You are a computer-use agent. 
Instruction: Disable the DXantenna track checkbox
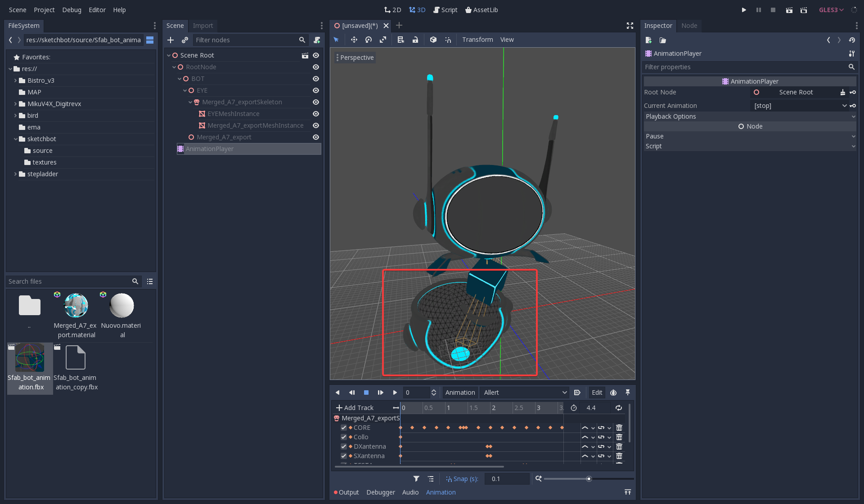point(343,446)
